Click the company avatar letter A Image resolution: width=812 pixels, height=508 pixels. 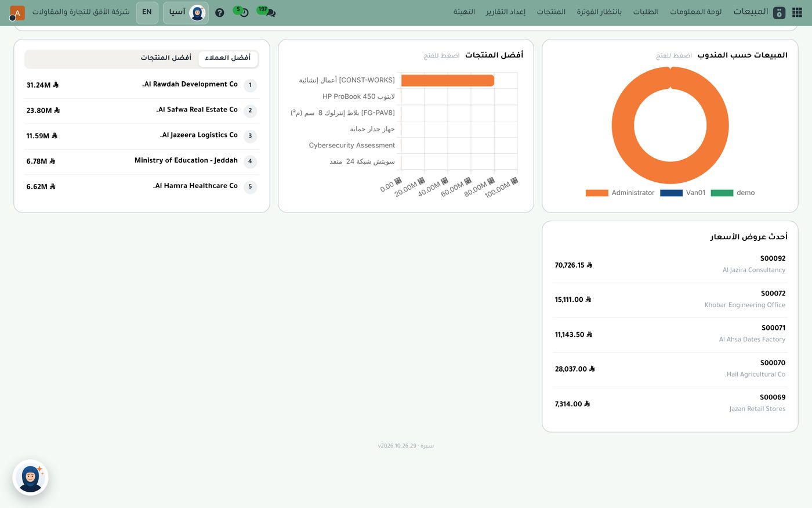[x=17, y=13]
